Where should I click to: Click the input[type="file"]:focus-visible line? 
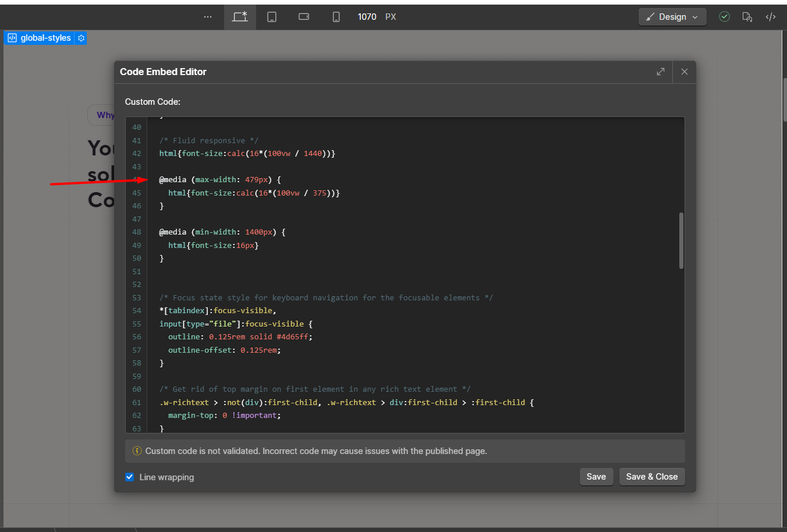[x=236, y=324]
